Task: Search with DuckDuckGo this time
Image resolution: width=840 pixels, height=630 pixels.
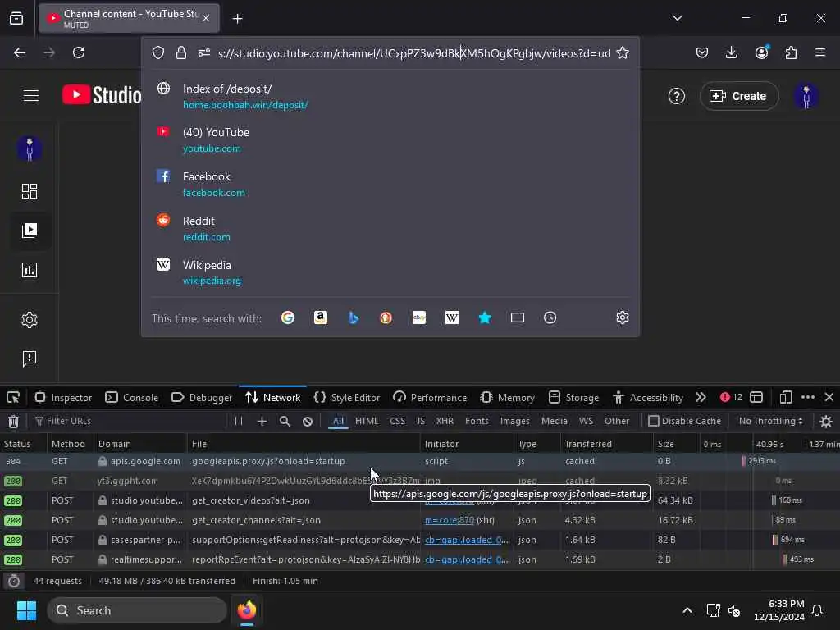Action: click(x=386, y=317)
